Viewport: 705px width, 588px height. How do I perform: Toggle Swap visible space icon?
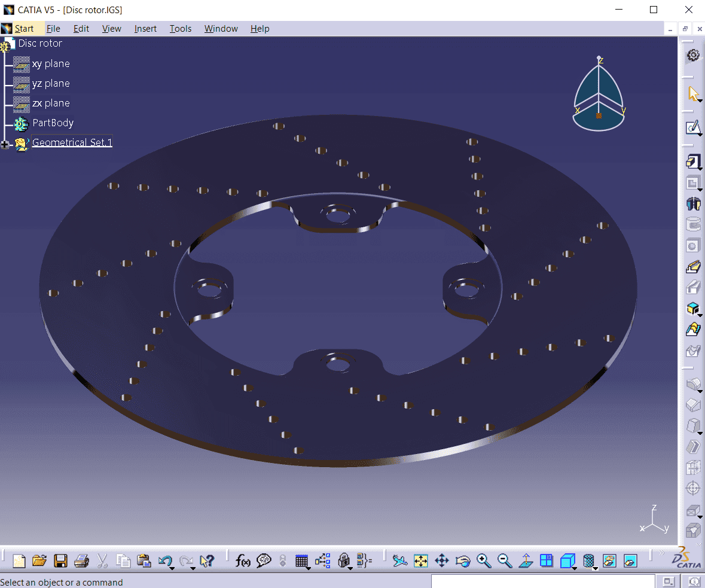click(x=630, y=560)
